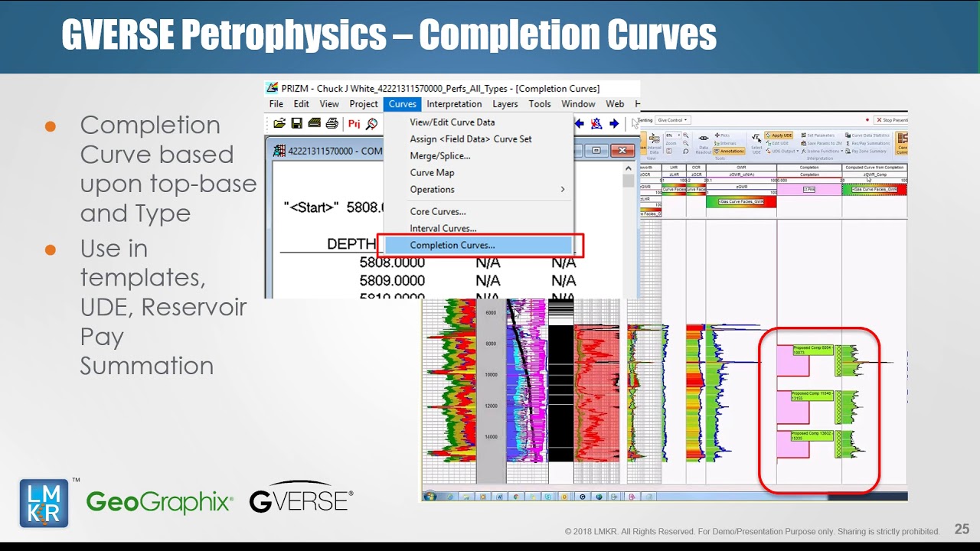Open the Project menu
The width and height of the screenshot is (980, 551).
(x=364, y=104)
